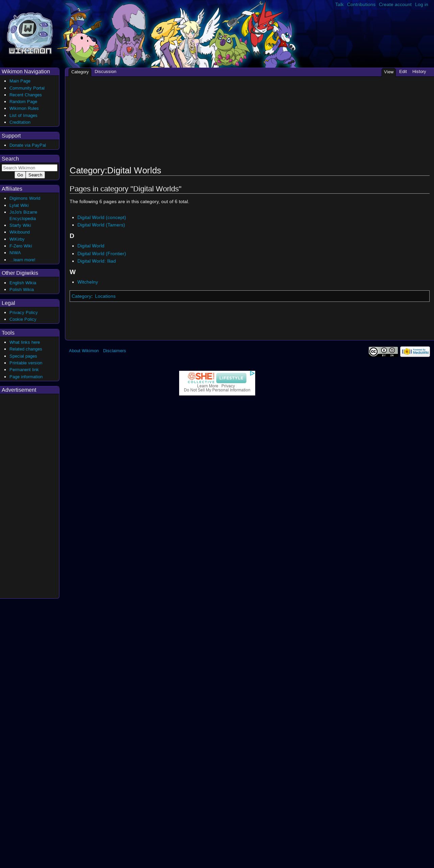This screenshot has width=434, height=868.
Task: Open the Creditation page
Action: [x=20, y=122]
